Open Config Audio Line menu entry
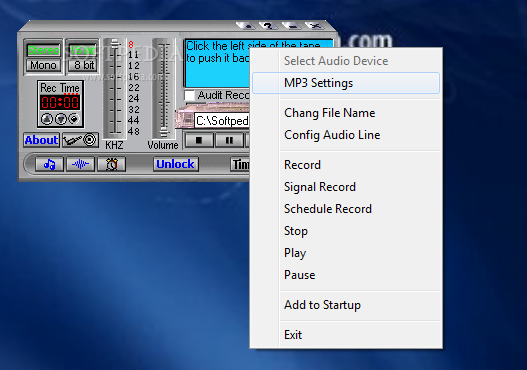This screenshot has height=370, width=527. 346,135
